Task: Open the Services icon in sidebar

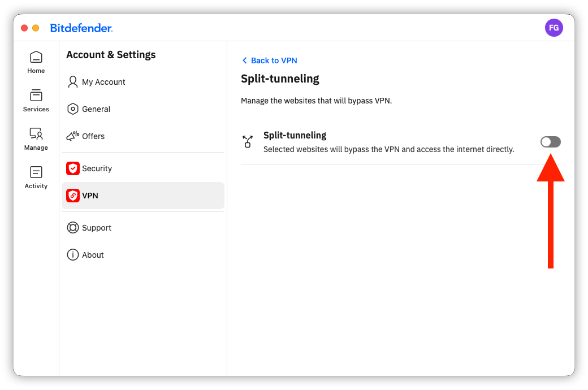Action: point(36,96)
